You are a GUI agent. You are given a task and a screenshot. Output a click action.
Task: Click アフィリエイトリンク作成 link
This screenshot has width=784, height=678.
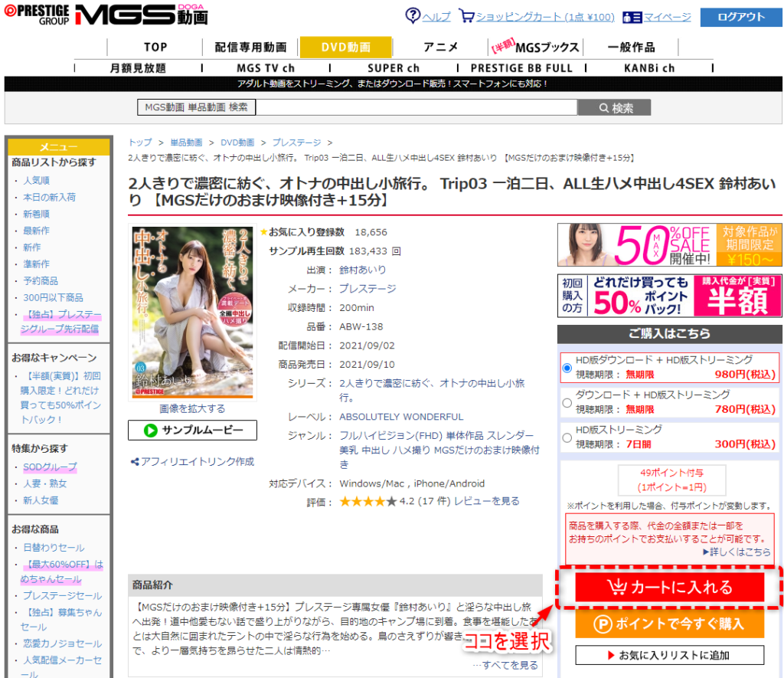pos(198,462)
